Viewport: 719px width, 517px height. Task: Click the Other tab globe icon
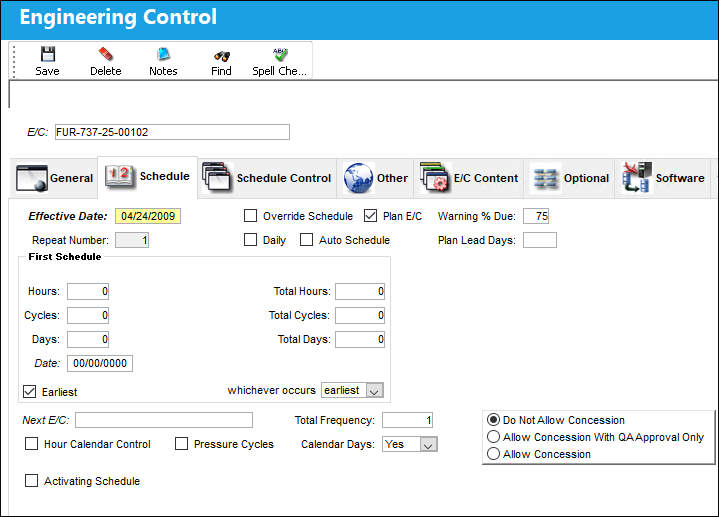click(x=358, y=178)
